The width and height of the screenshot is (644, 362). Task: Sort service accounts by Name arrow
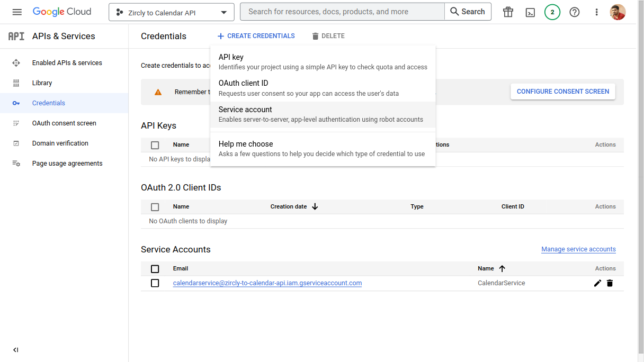pyautogui.click(x=502, y=268)
